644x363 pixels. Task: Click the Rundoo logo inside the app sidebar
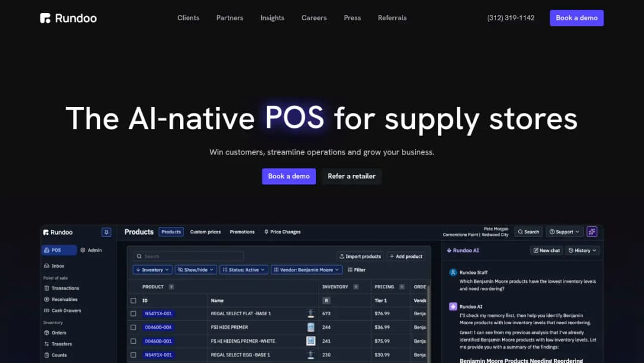(58, 232)
